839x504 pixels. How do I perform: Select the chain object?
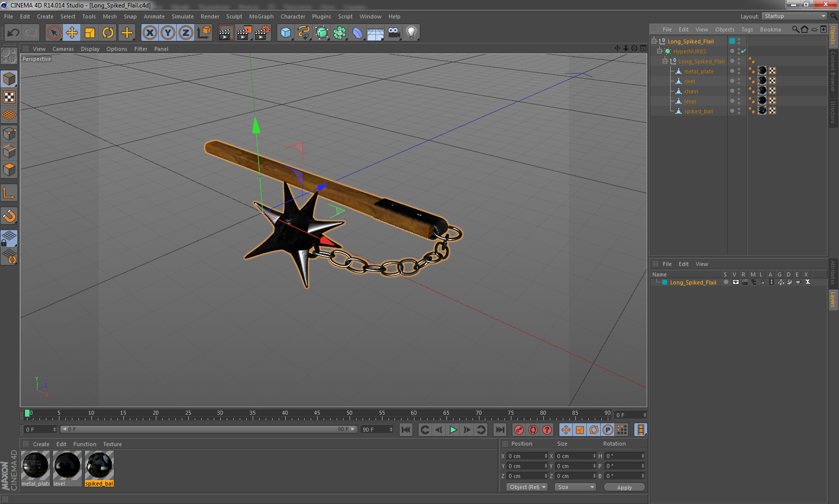(x=691, y=91)
